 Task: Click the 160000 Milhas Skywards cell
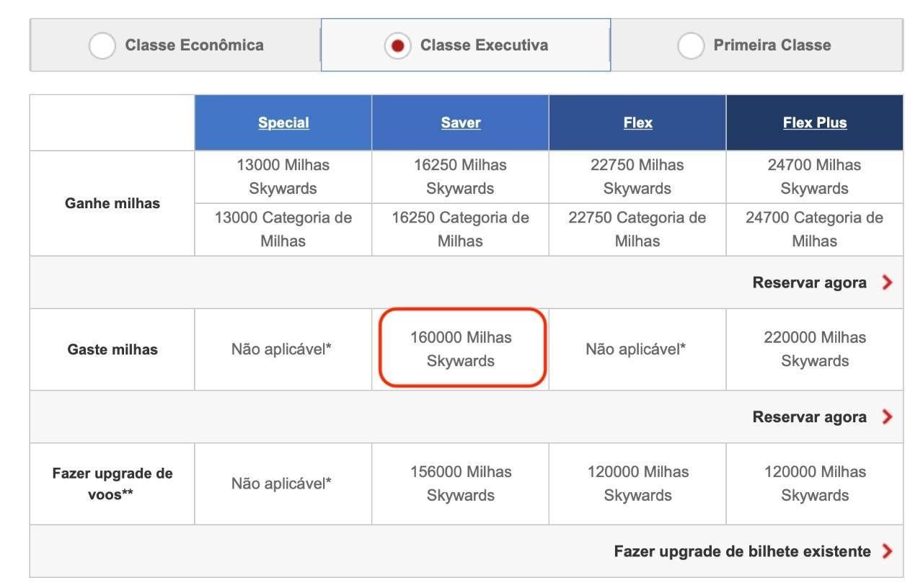461,349
